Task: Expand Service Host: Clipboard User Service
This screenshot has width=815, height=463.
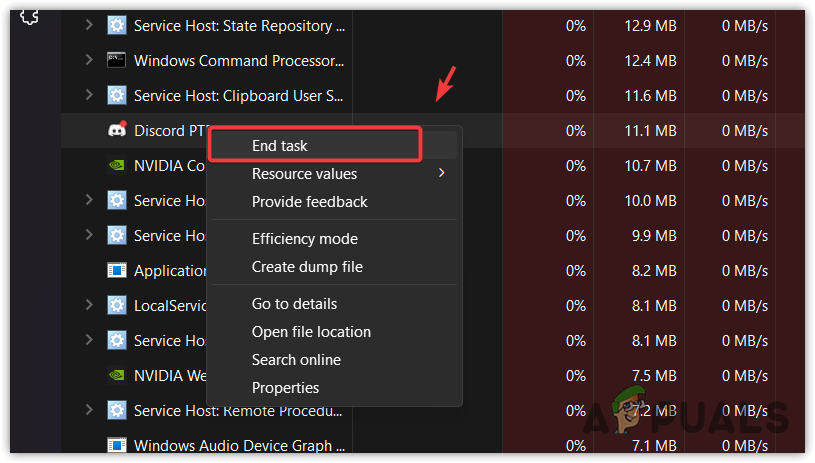Action: click(x=89, y=96)
